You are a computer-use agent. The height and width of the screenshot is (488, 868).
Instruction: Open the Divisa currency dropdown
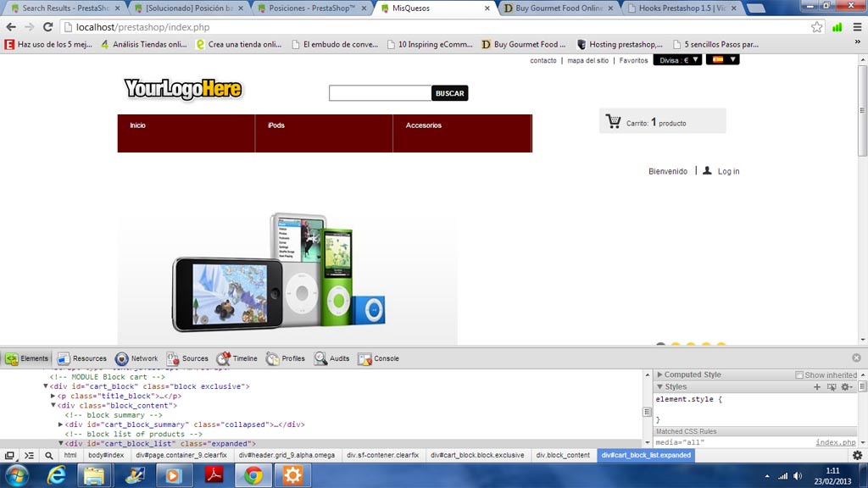click(x=677, y=60)
